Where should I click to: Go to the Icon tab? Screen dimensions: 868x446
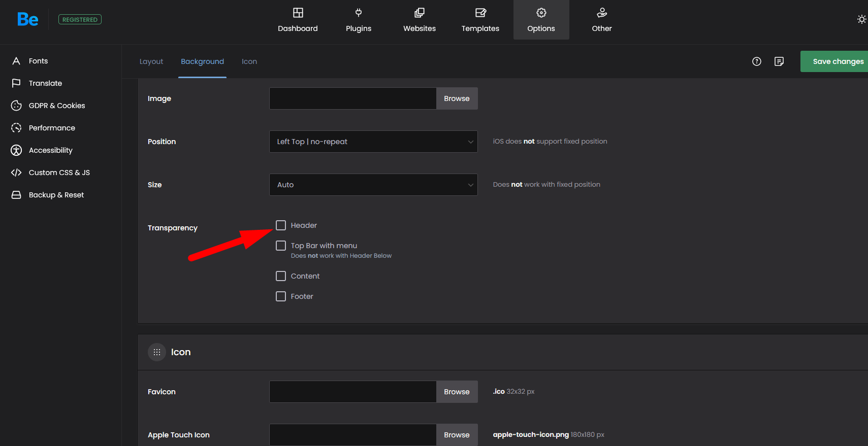pyautogui.click(x=249, y=61)
